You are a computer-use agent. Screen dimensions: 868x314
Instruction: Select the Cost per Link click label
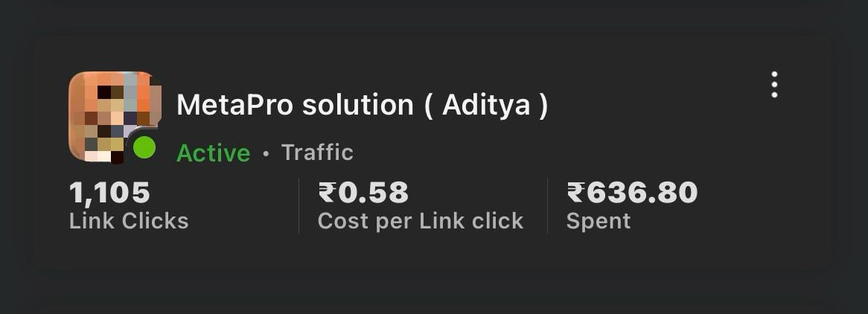[x=421, y=221]
